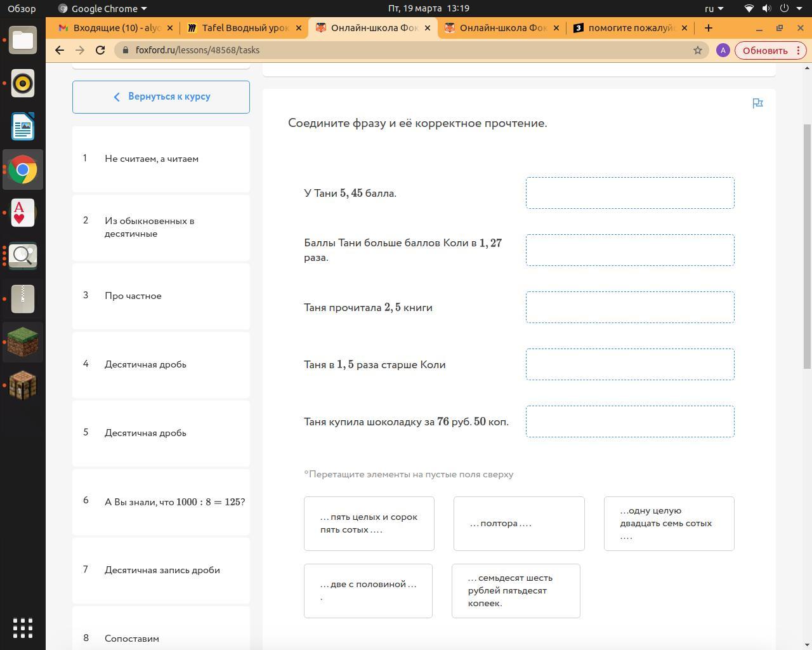This screenshot has height=650, width=812.
Task: Open the clock and calendar panel
Action: click(x=428, y=8)
